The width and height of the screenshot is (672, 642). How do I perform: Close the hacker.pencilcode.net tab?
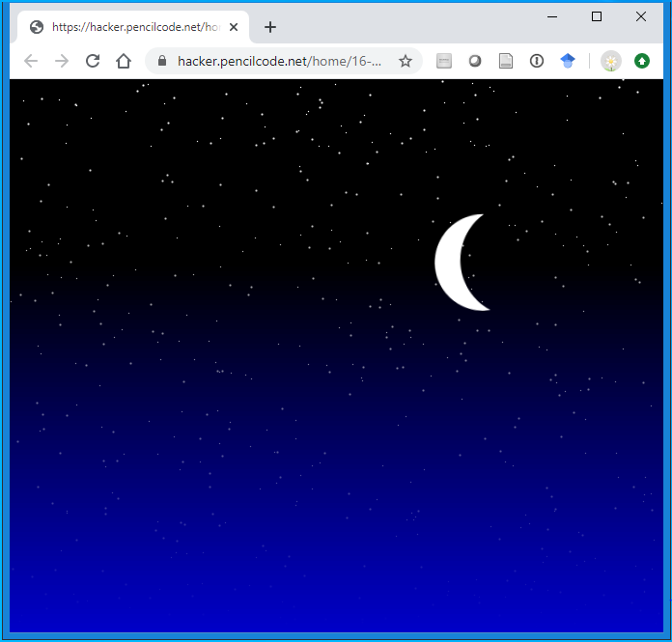[x=233, y=27]
